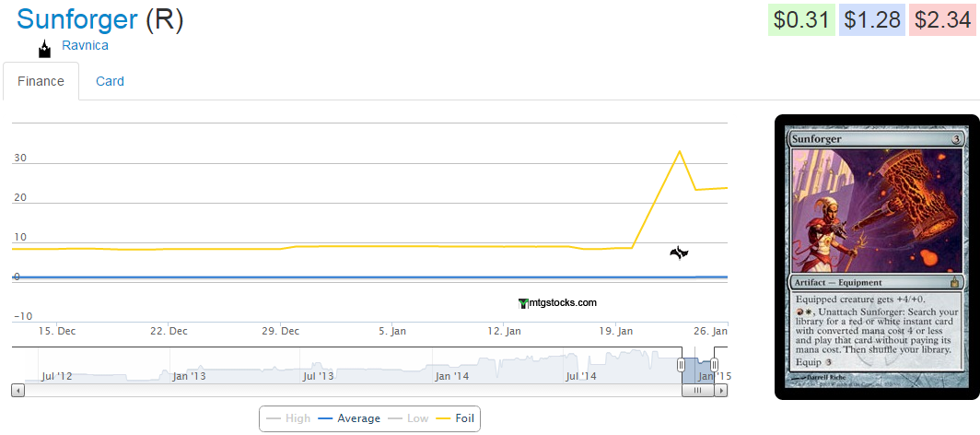Click the Ravnica set symbol icon
980x435 pixels.
point(44,49)
